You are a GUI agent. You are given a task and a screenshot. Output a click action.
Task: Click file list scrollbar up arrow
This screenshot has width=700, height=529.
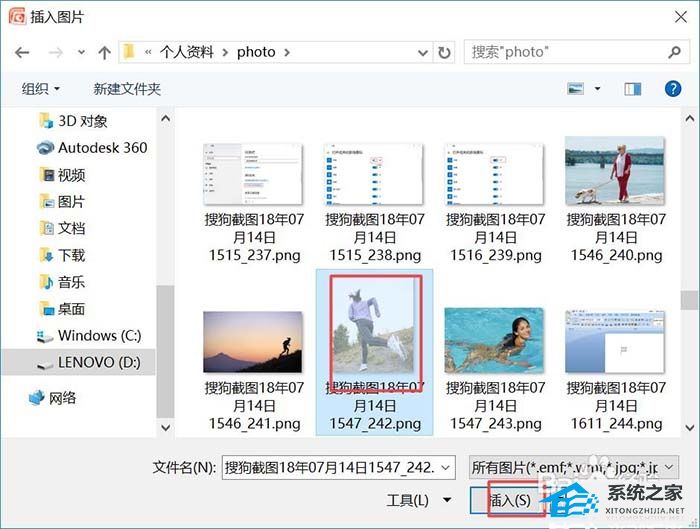690,118
